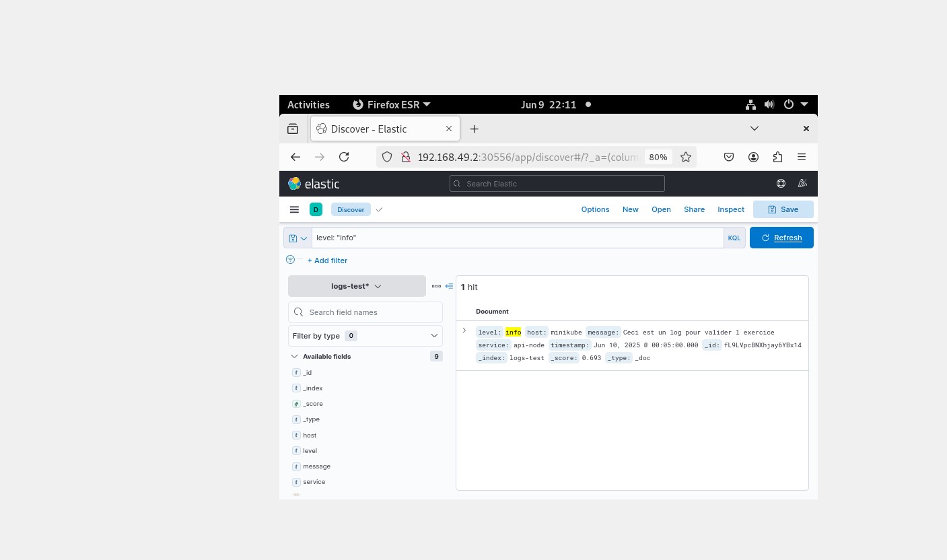Open index pattern options three-dot icon
947x560 pixels.
436,286
